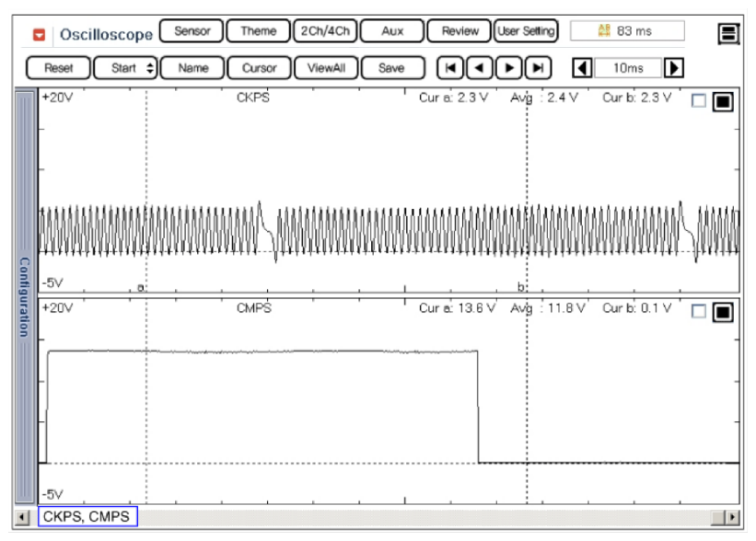Step forward one waveform frame

[x=508, y=68]
